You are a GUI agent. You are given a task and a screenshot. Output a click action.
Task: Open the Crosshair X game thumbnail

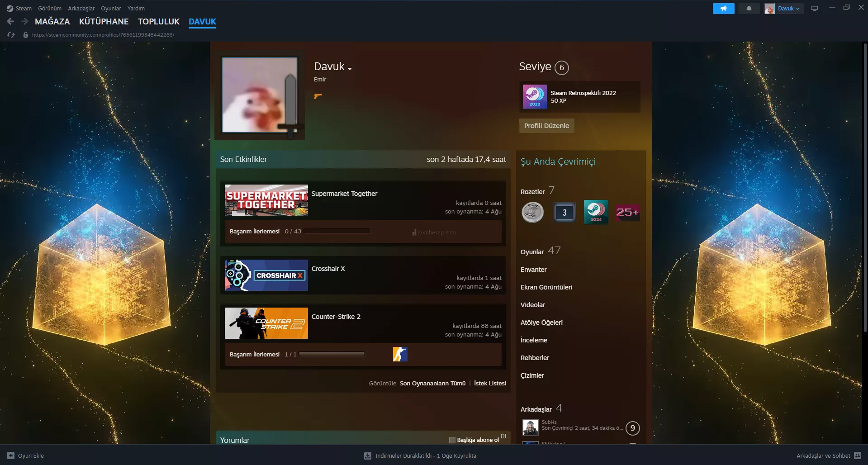(266, 275)
